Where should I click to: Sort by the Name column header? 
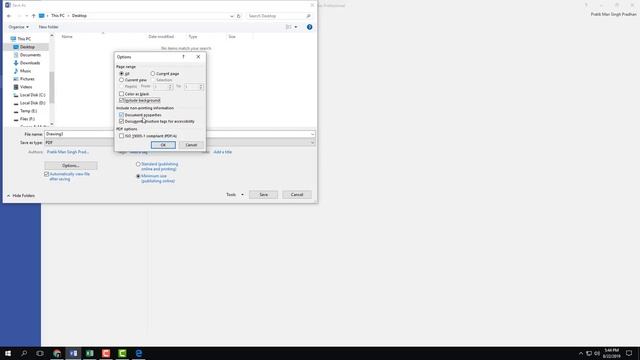67,37
